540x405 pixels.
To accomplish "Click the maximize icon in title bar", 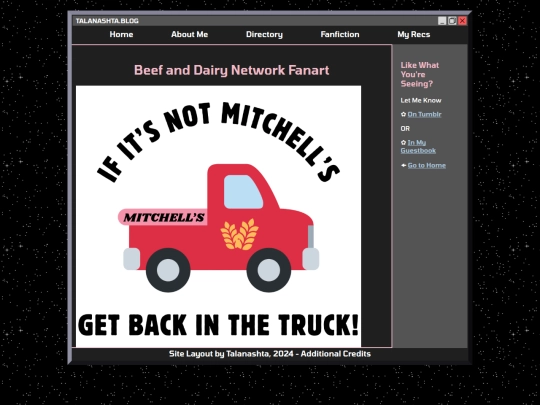I will tap(452, 21).
